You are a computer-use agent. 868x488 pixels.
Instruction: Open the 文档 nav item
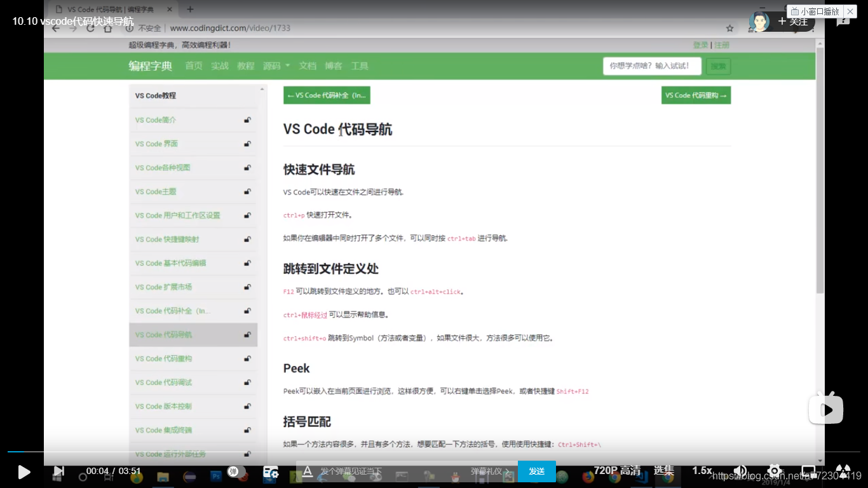pos(308,66)
